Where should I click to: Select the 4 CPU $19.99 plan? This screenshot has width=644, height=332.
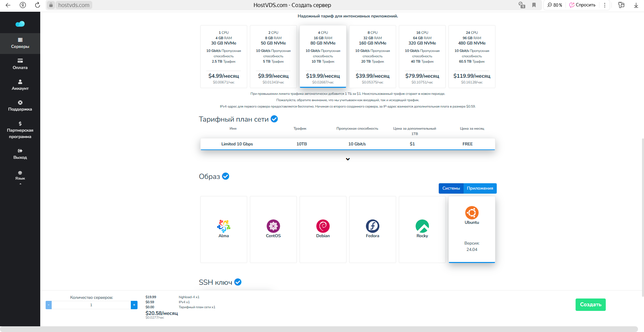[323, 57]
